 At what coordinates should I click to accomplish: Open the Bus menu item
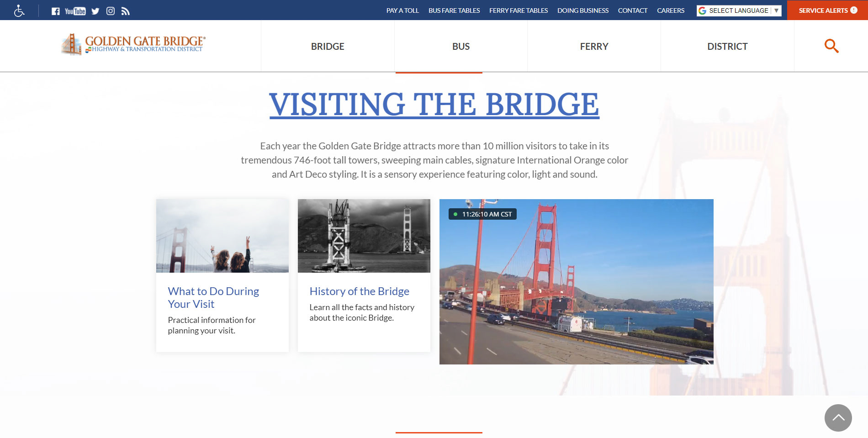461,46
